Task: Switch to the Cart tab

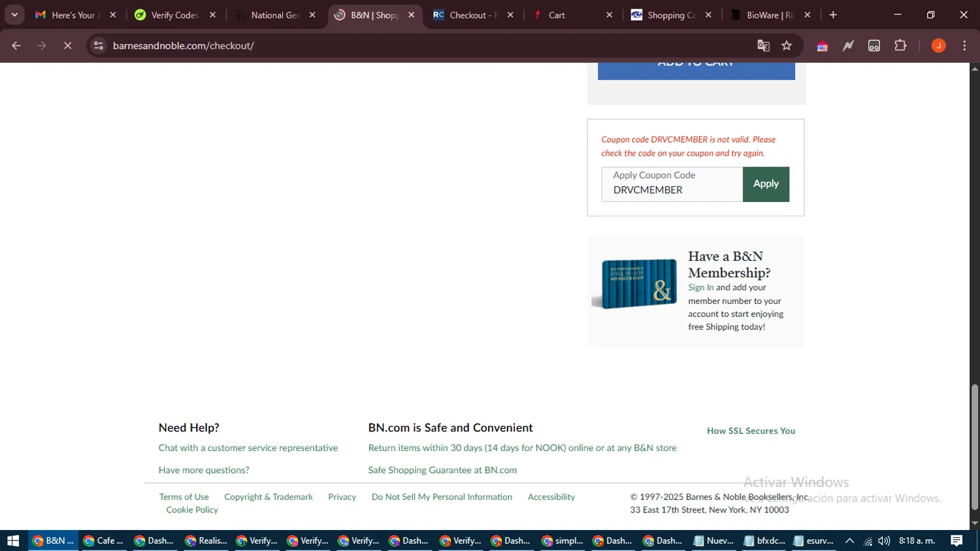Action: 566,15
